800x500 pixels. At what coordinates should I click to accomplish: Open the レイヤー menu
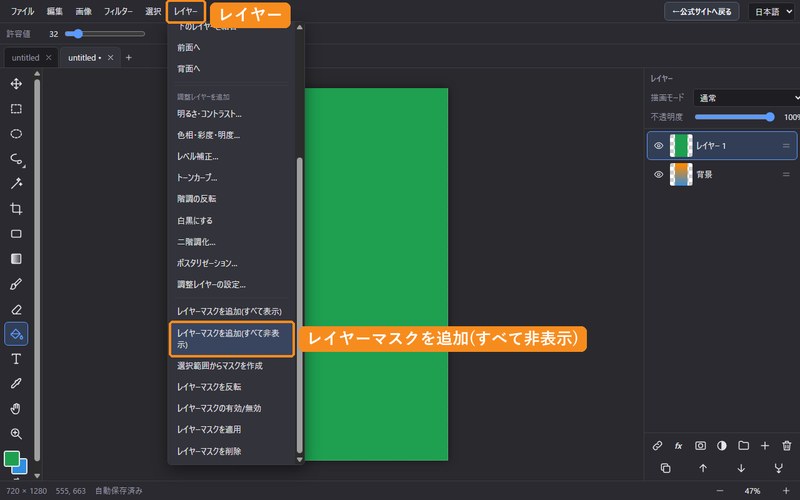(x=186, y=11)
